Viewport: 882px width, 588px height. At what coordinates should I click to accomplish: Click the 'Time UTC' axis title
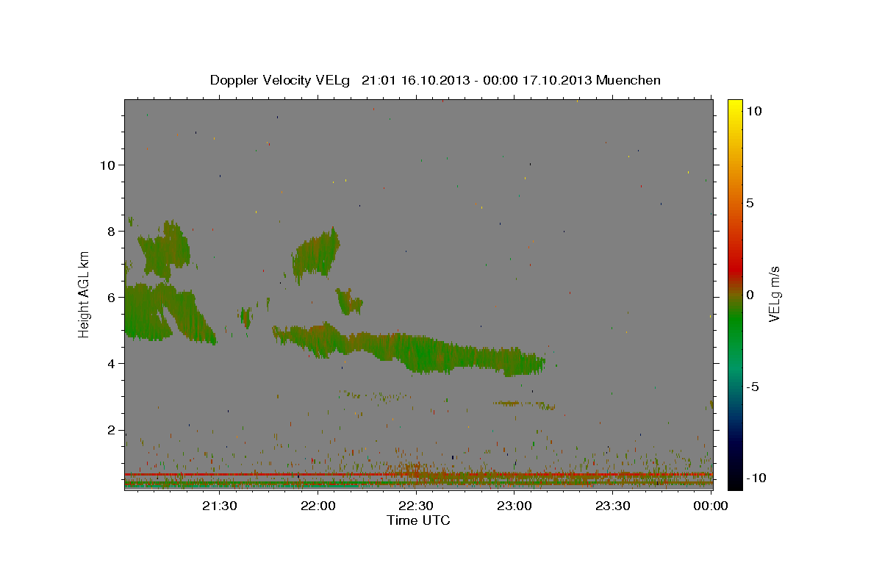(418, 520)
